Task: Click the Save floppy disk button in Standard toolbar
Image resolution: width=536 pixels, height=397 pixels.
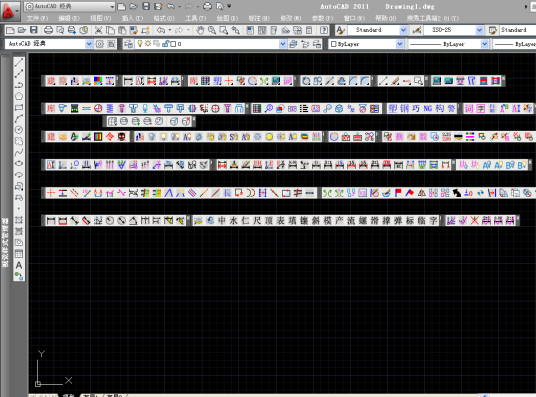Action: click(34, 30)
